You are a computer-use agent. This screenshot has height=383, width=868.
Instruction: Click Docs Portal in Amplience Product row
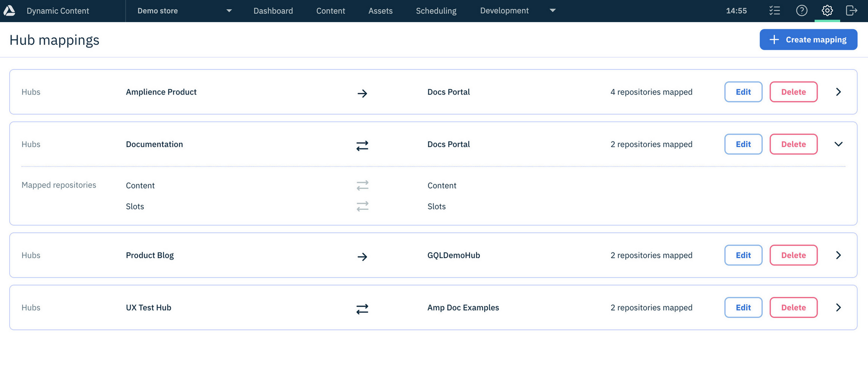[448, 92]
